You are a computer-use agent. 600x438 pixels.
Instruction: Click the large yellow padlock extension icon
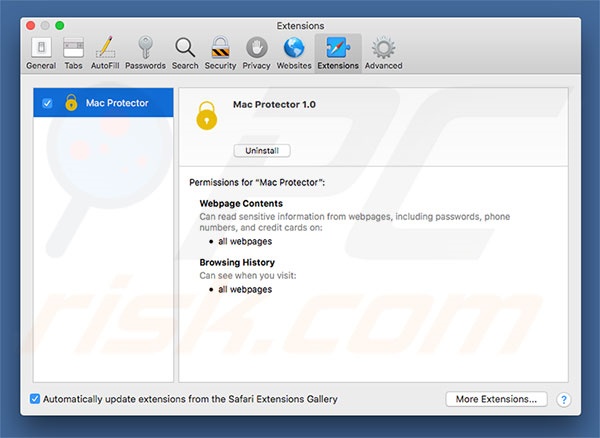(207, 116)
